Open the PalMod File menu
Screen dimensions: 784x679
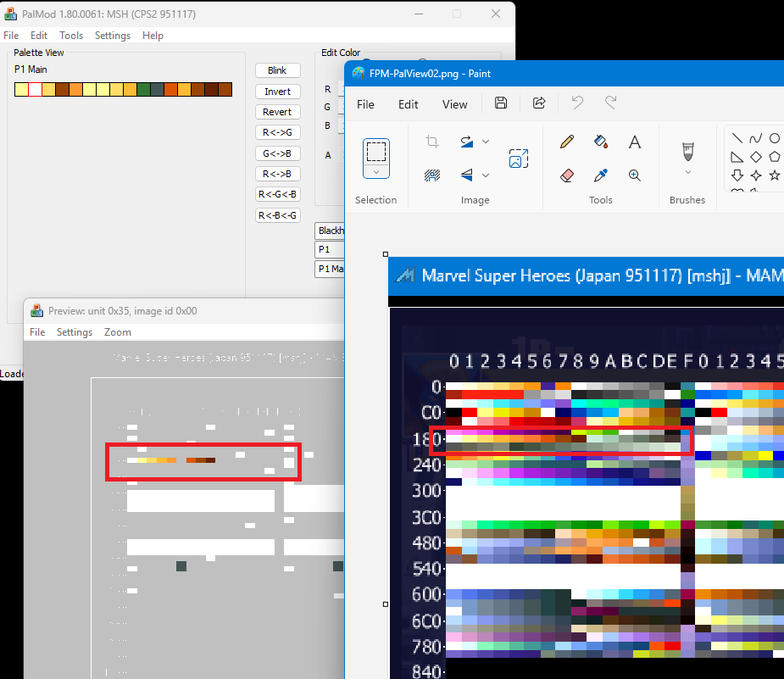click(x=11, y=36)
